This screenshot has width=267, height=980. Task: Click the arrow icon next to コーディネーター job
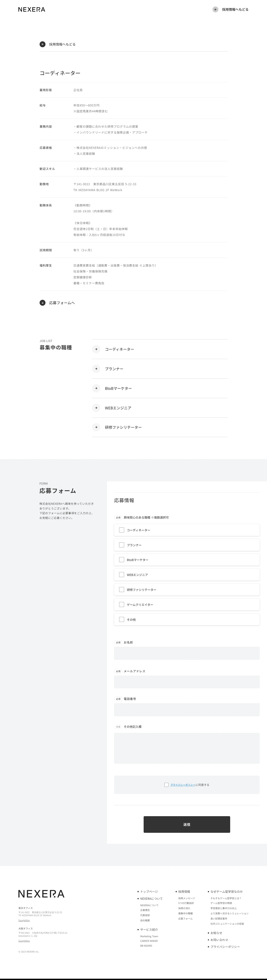(x=96, y=349)
